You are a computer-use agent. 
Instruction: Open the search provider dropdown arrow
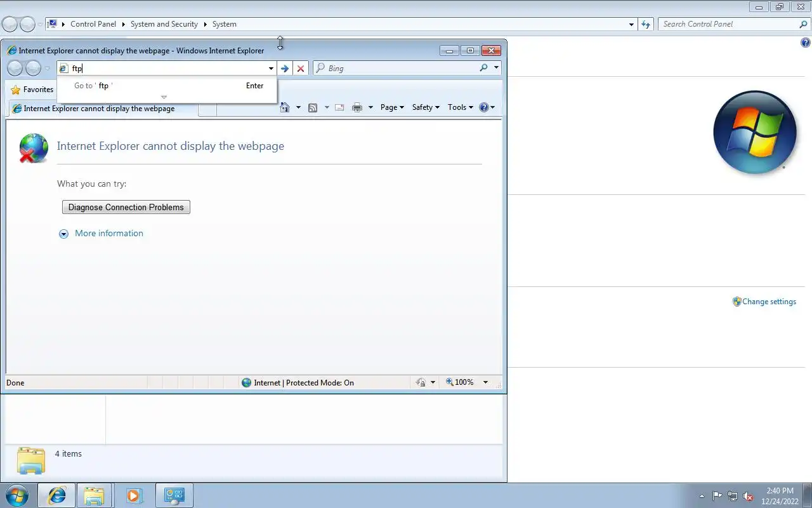(x=496, y=68)
